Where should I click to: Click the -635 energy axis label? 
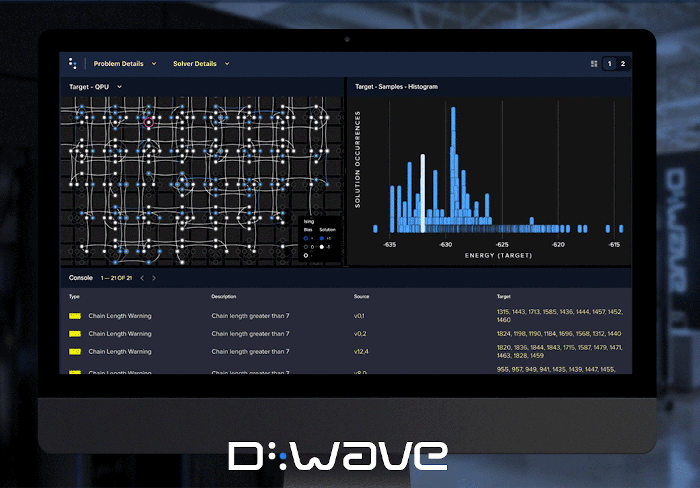pyautogui.click(x=390, y=245)
